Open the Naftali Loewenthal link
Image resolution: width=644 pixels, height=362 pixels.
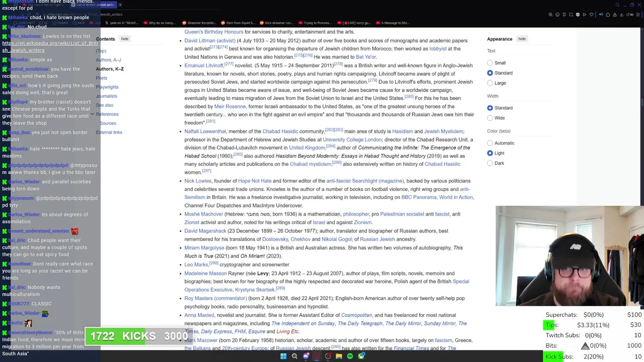pos(205,131)
